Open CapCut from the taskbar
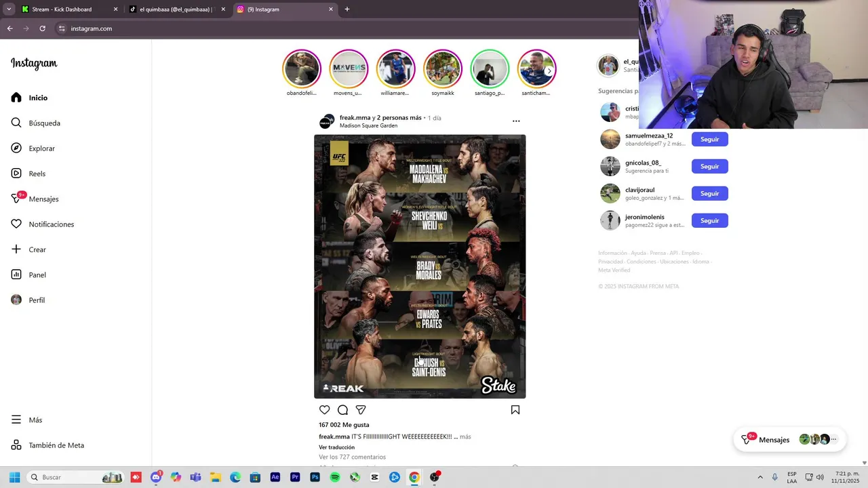 (x=375, y=477)
